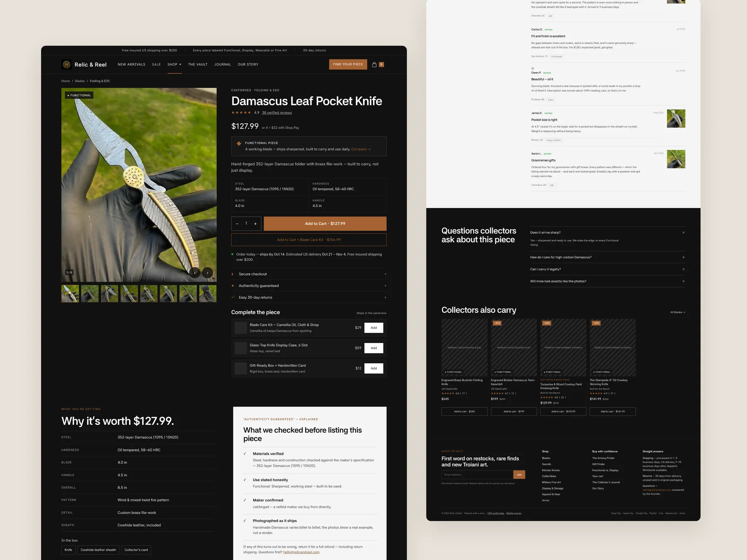Open the Journal navigation item

(x=223, y=64)
